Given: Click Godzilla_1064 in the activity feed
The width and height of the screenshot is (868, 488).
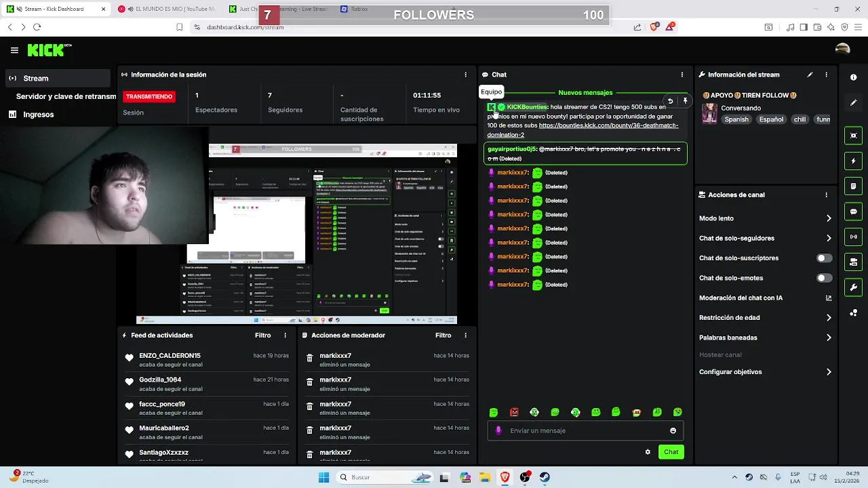Looking at the screenshot, I should pos(160,380).
